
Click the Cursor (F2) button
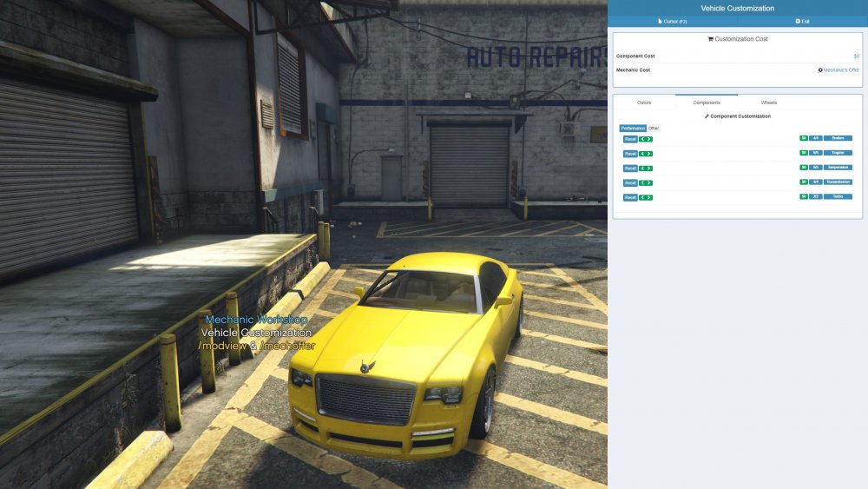[673, 21]
